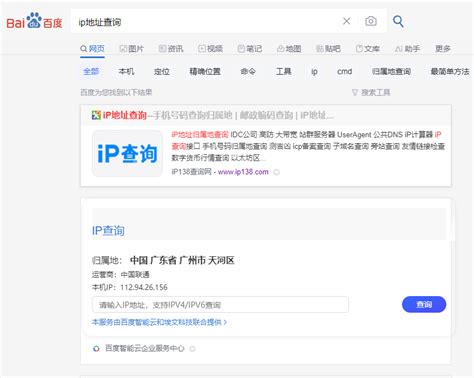Click the magnifier search button

pos(398,21)
